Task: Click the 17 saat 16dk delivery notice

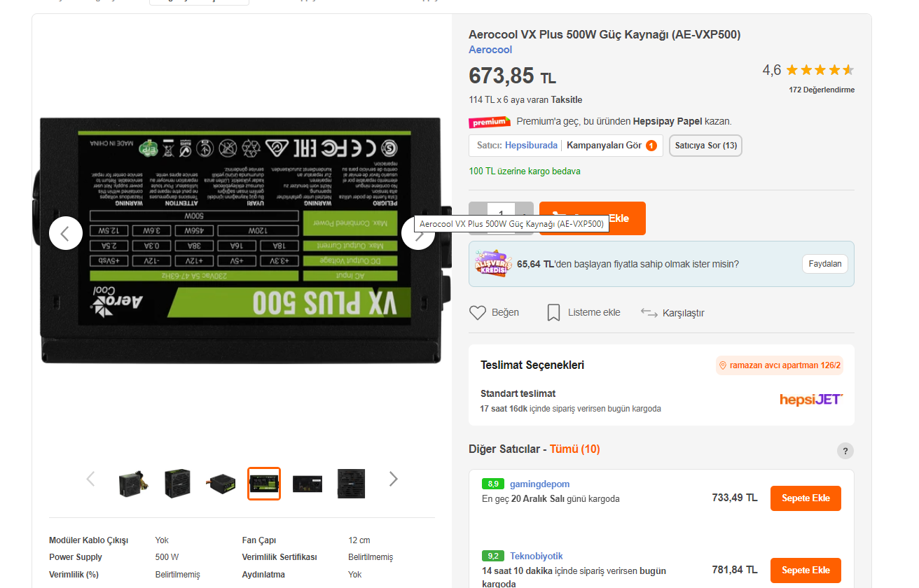Action: (x=571, y=409)
